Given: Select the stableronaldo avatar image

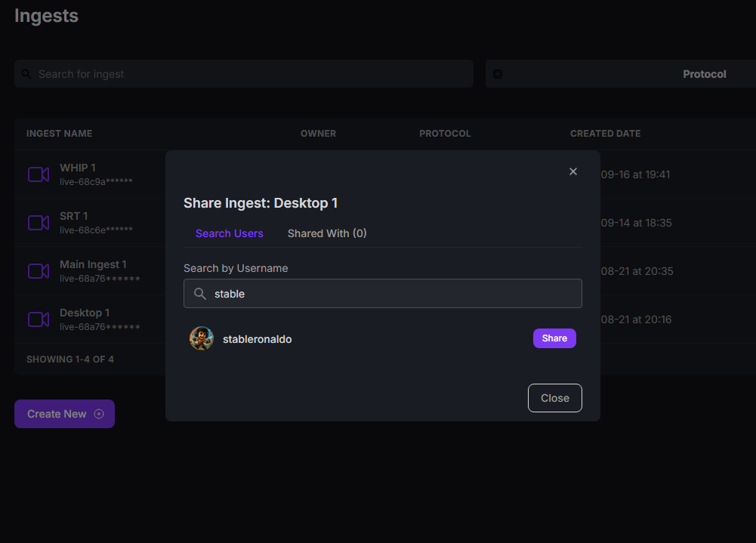Looking at the screenshot, I should coord(202,338).
